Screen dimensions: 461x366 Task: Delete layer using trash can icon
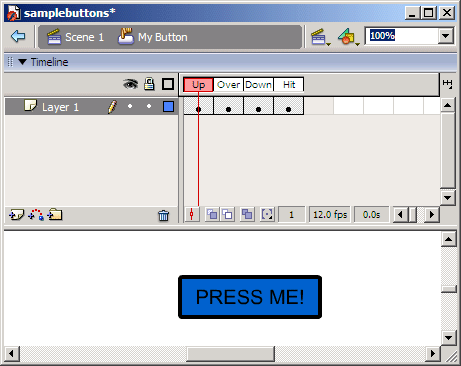pyautogui.click(x=163, y=216)
